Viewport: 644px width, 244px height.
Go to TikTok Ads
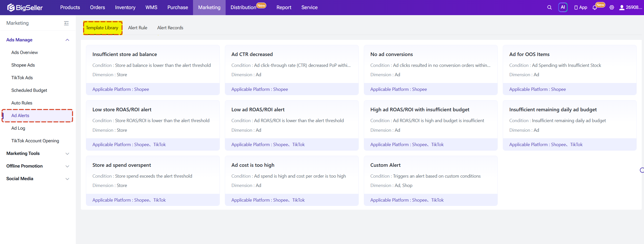(22, 78)
